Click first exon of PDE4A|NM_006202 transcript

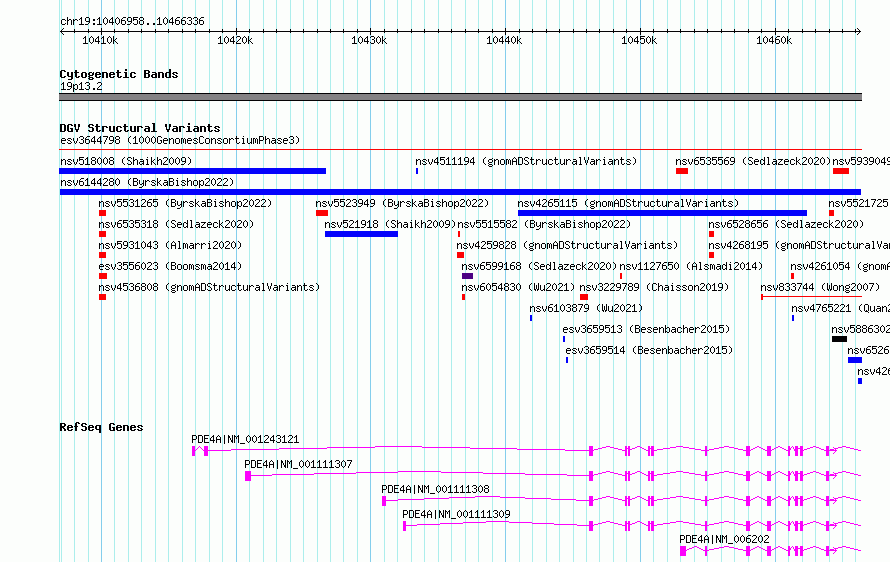(x=683, y=551)
